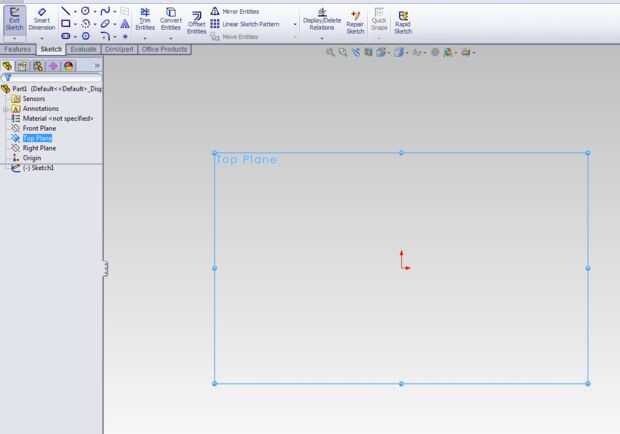Select the Sketch Fillet tool
Image resolution: width=620 pixels, height=434 pixels.
click(105, 36)
